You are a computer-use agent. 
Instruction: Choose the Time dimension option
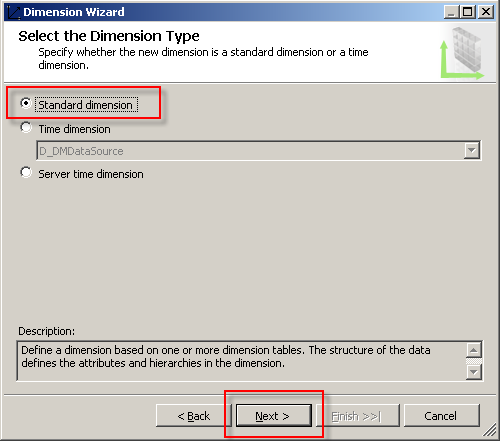click(x=26, y=128)
